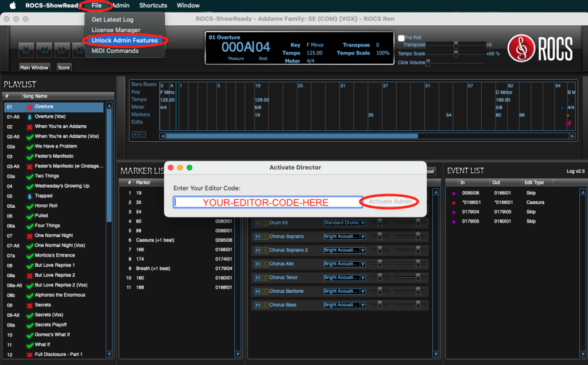Adjust the Transpose slider
Image resolution: width=588 pixels, height=365 pixels.
pyautogui.click(x=455, y=45)
